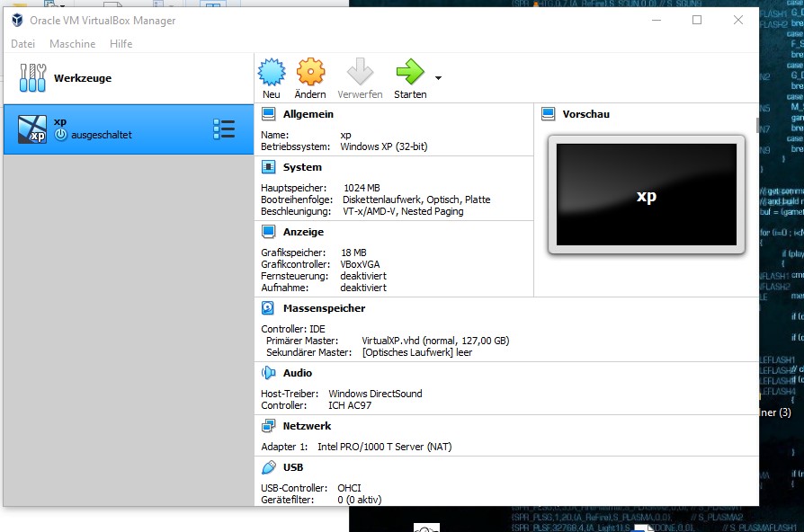
Task: Click the Hauptspeicher value 1024 MB
Action: click(x=362, y=188)
